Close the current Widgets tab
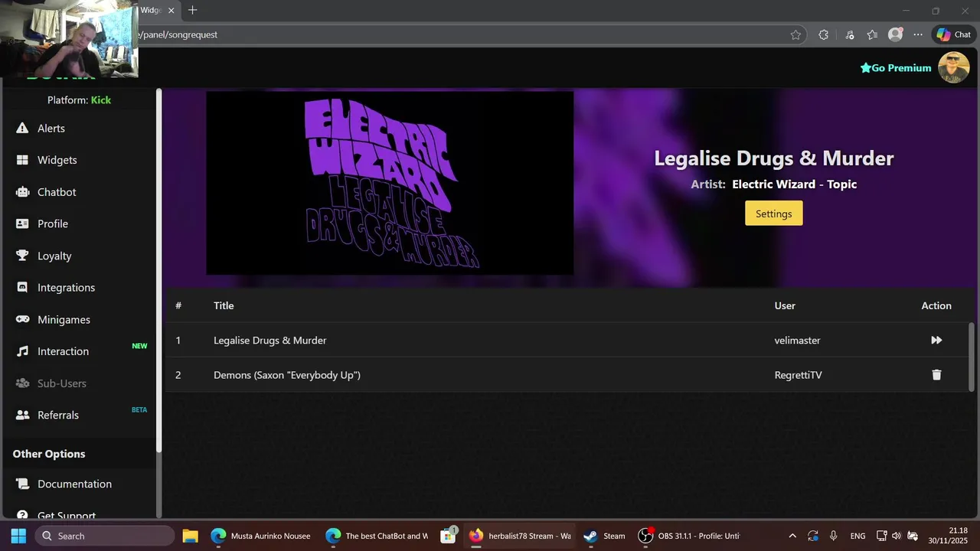Image resolution: width=980 pixels, height=551 pixels. 171,11
